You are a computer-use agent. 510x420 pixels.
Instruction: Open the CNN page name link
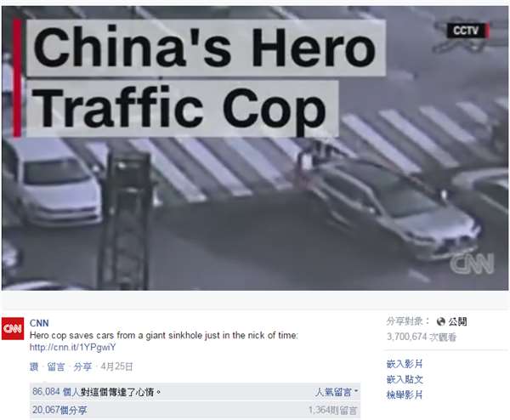tap(39, 323)
